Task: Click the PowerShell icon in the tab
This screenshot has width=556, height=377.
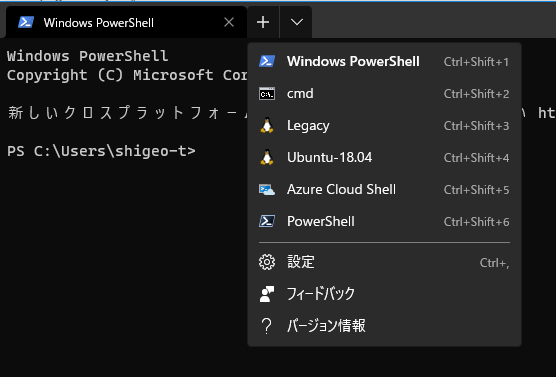Action: pos(26,22)
